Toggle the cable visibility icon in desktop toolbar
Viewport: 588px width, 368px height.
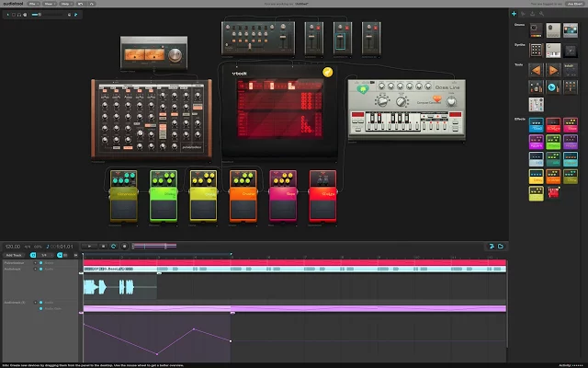[75, 15]
